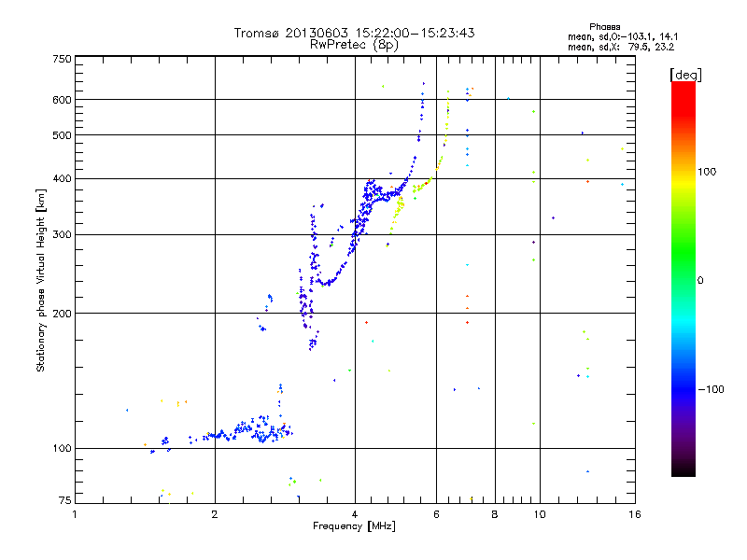Viewport: 747px width, 560px height.
Task: Click the green zero-degree region of color bar
Action: tap(684, 280)
